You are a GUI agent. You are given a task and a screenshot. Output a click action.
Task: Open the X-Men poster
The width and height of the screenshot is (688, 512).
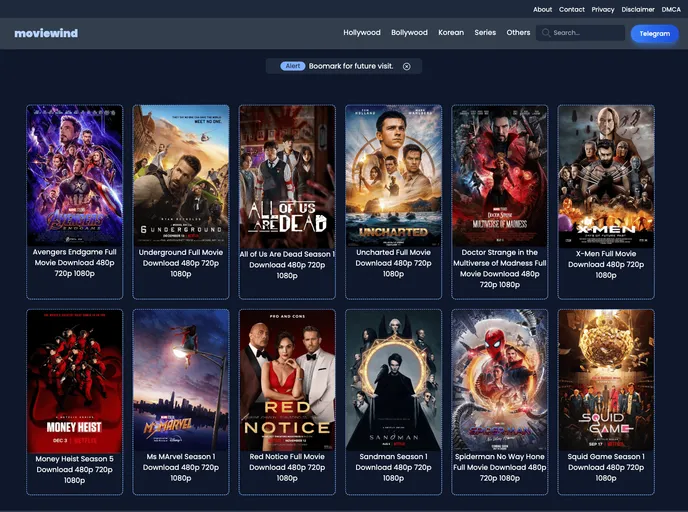point(606,176)
